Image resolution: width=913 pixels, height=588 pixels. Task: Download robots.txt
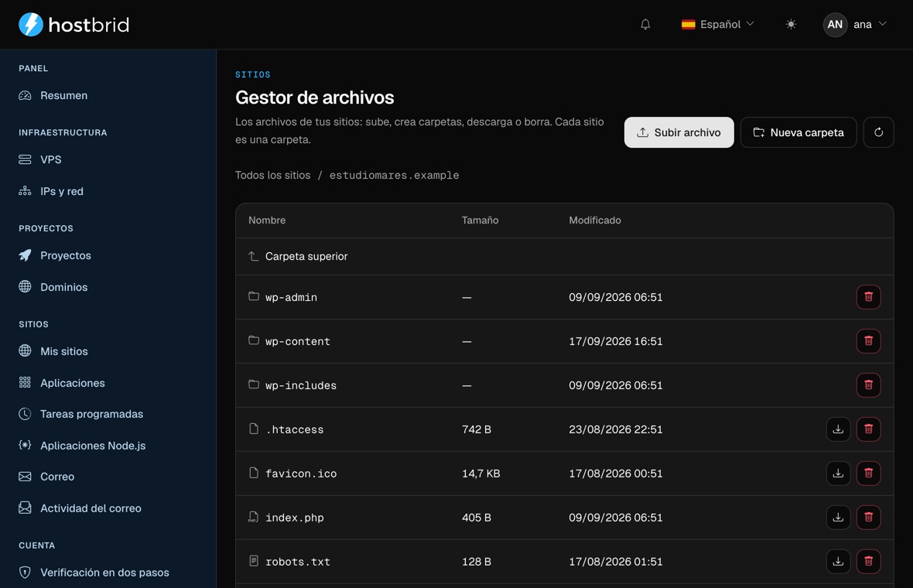838,562
